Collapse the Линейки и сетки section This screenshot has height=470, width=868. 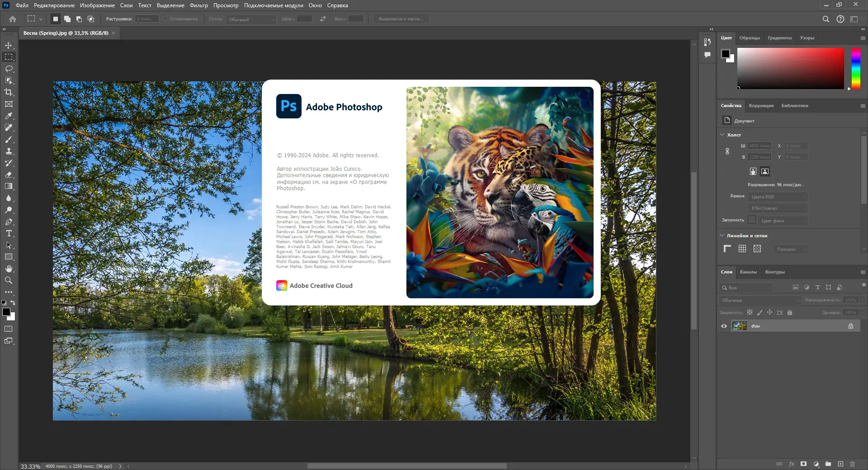[x=722, y=235]
